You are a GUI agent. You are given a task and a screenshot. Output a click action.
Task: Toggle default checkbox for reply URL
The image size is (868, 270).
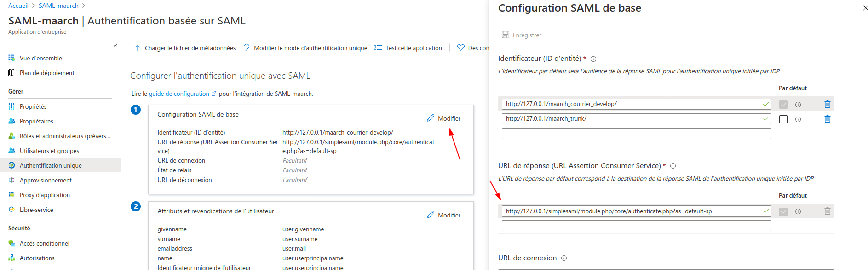(x=783, y=211)
